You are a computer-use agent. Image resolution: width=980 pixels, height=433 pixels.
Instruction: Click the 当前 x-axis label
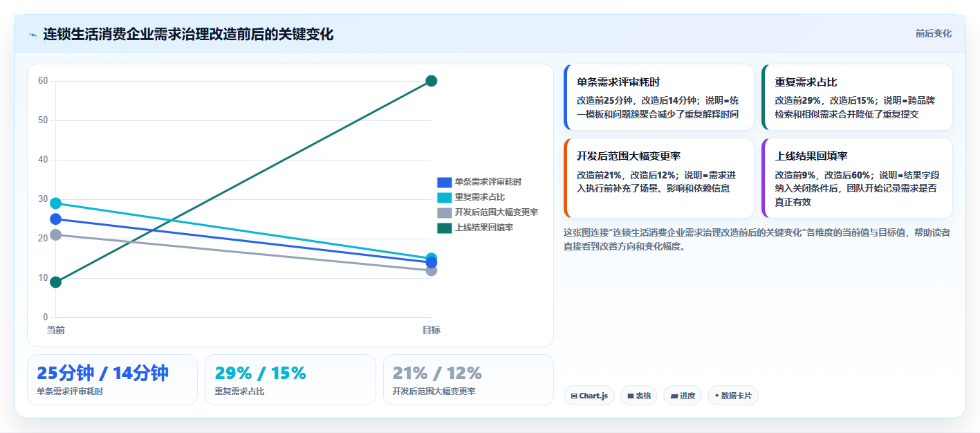tap(56, 330)
